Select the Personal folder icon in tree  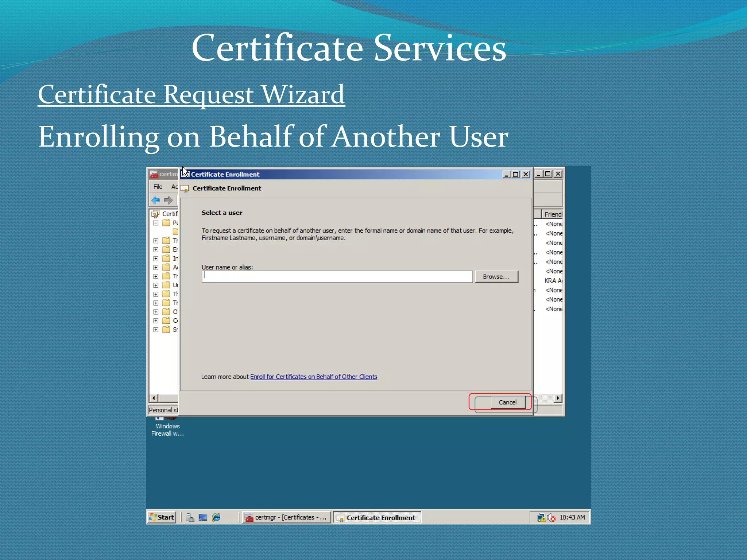click(x=166, y=223)
